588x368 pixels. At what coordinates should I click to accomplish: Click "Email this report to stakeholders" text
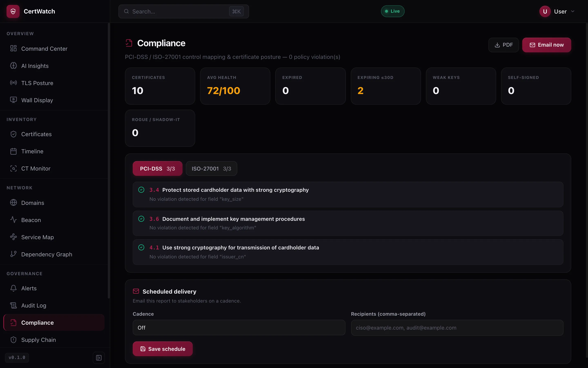(187, 301)
